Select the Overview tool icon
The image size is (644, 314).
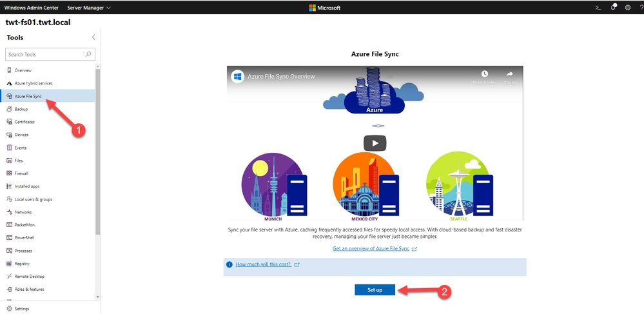click(9, 70)
